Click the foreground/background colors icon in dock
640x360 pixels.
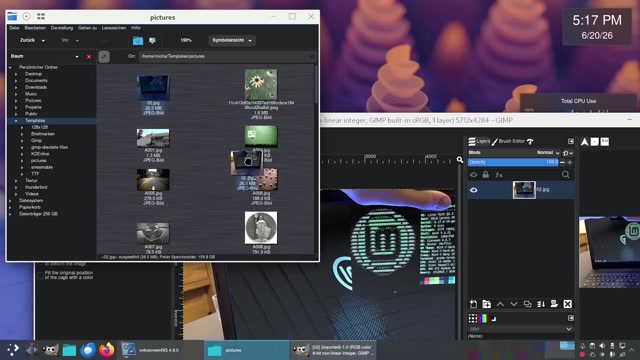click(493, 319)
